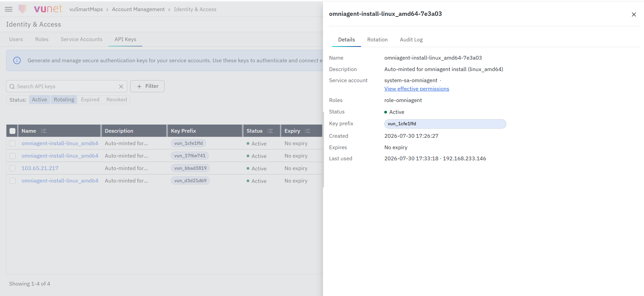Screen dimensions: 644x296
Task: Open the 103.65.21.217 key link
Action: 40,168
